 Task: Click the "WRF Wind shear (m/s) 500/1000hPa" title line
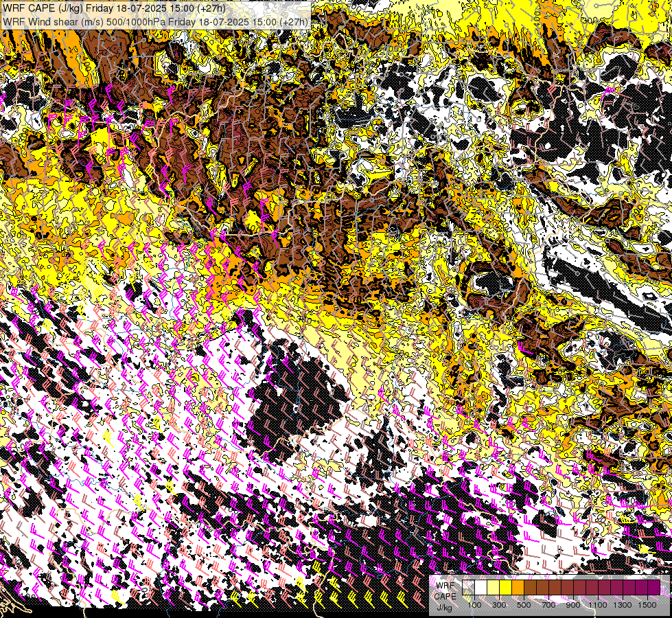tap(154, 21)
